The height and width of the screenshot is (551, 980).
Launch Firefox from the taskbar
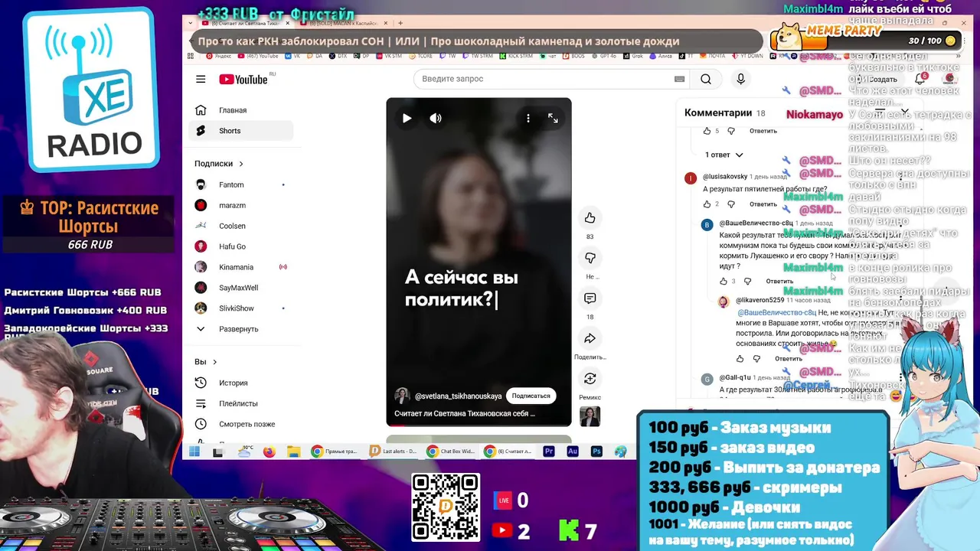(x=269, y=452)
